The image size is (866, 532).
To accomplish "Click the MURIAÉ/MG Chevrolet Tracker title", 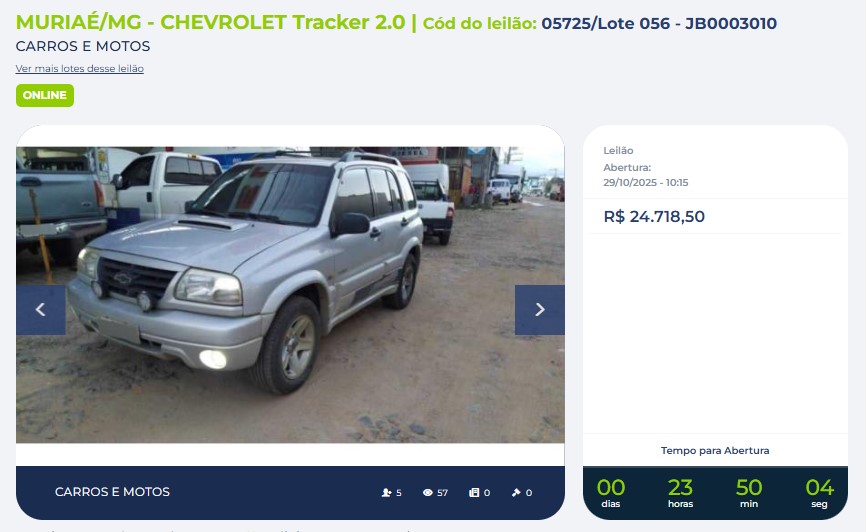I will click(210, 22).
